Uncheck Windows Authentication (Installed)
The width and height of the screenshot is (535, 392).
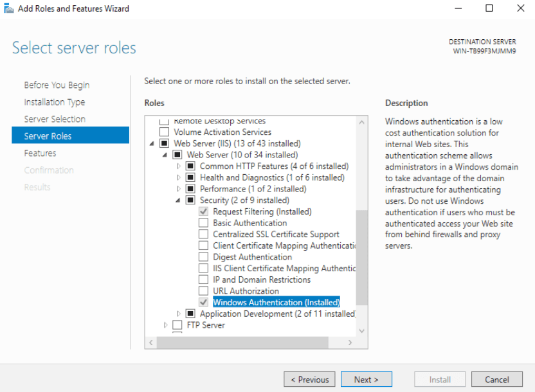click(x=203, y=302)
